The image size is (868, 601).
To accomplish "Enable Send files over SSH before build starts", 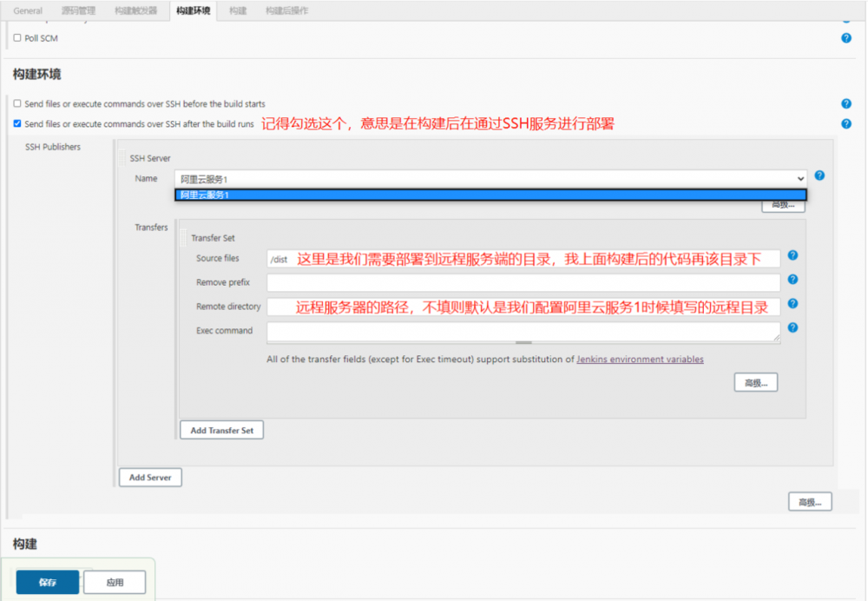I will (x=17, y=103).
